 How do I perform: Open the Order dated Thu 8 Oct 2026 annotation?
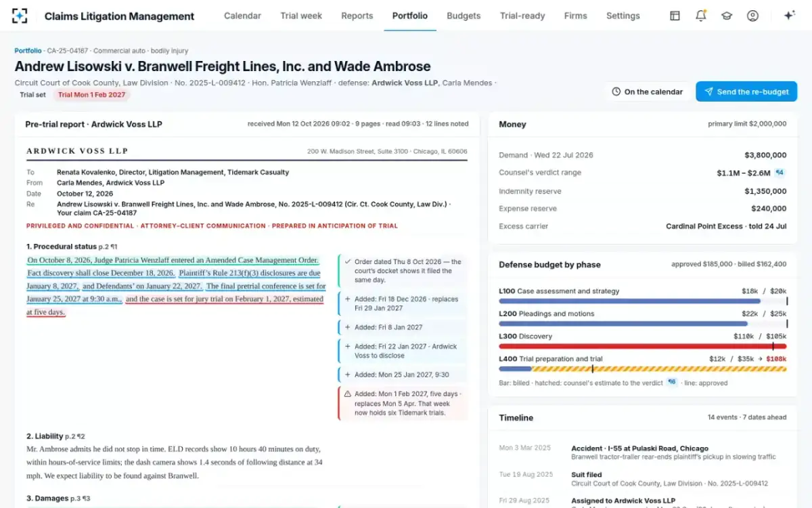tap(403, 270)
